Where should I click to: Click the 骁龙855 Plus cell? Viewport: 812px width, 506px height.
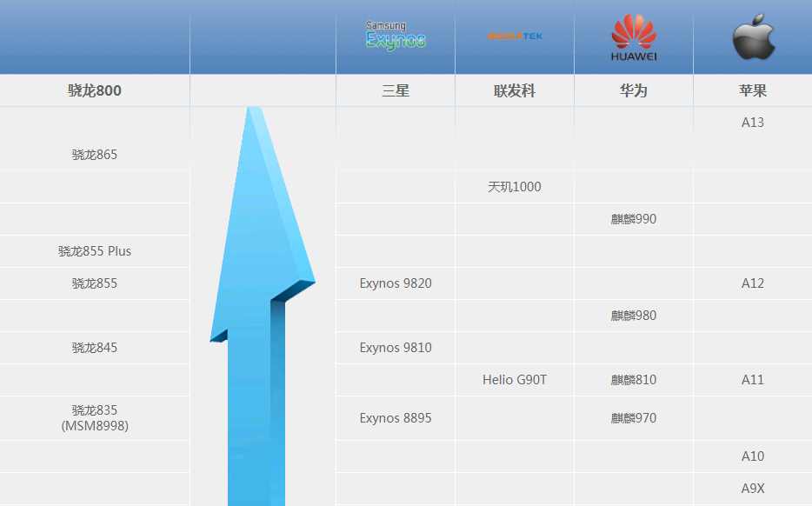pyautogui.click(x=95, y=251)
